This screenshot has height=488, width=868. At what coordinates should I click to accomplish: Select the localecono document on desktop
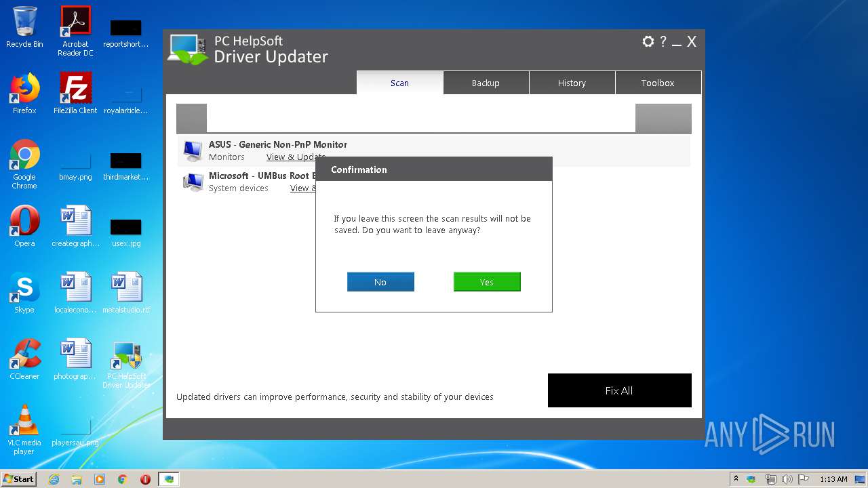pyautogui.click(x=75, y=293)
